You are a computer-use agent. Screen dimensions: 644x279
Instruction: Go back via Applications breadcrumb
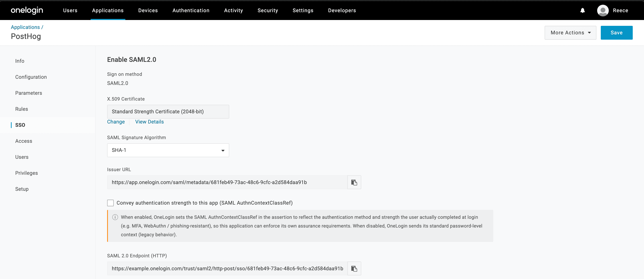[25, 27]
